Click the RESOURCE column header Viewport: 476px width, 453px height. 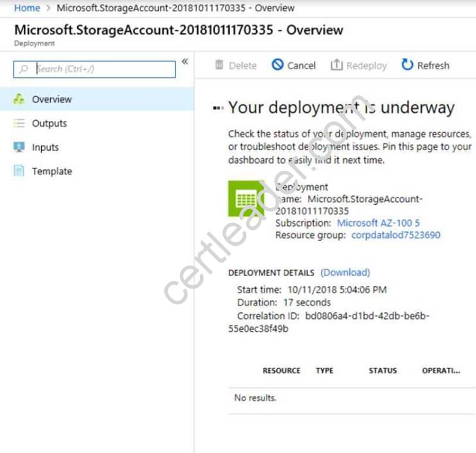[281, 370]
